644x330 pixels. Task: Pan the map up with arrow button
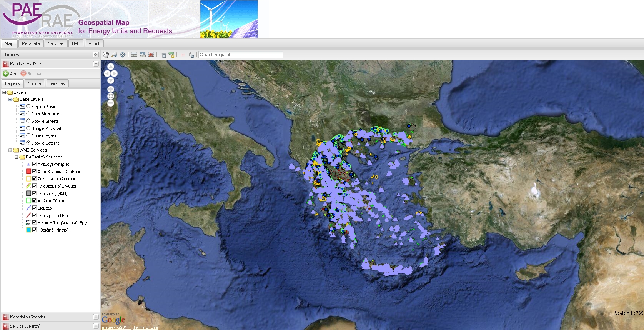coord(111,67)
